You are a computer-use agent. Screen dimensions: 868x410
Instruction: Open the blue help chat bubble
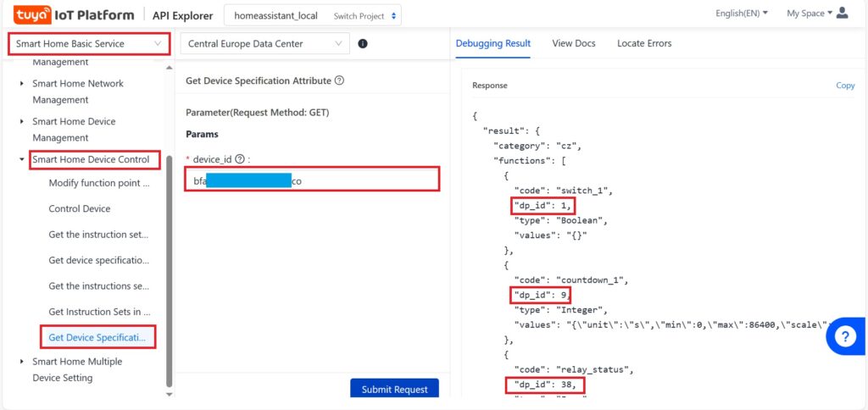[846, 335]
